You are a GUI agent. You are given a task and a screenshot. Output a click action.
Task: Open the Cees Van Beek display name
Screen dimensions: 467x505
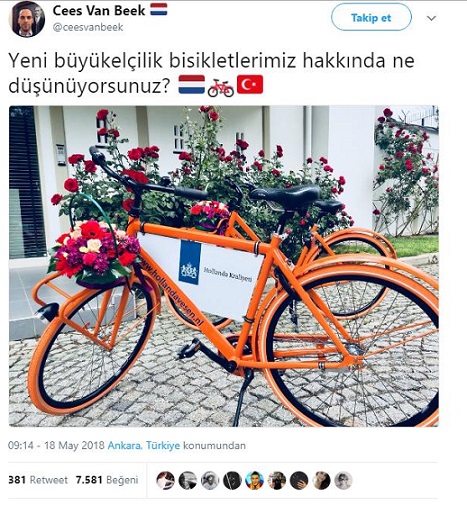(99, 11)
